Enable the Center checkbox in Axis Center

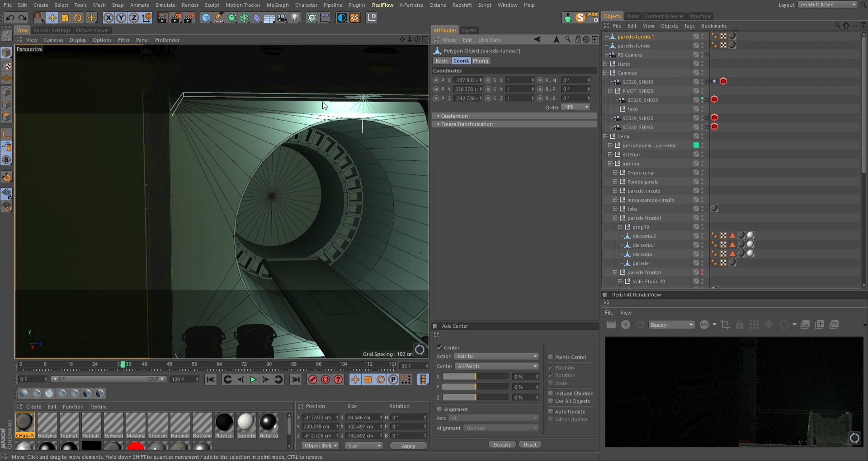pos(439,347)
